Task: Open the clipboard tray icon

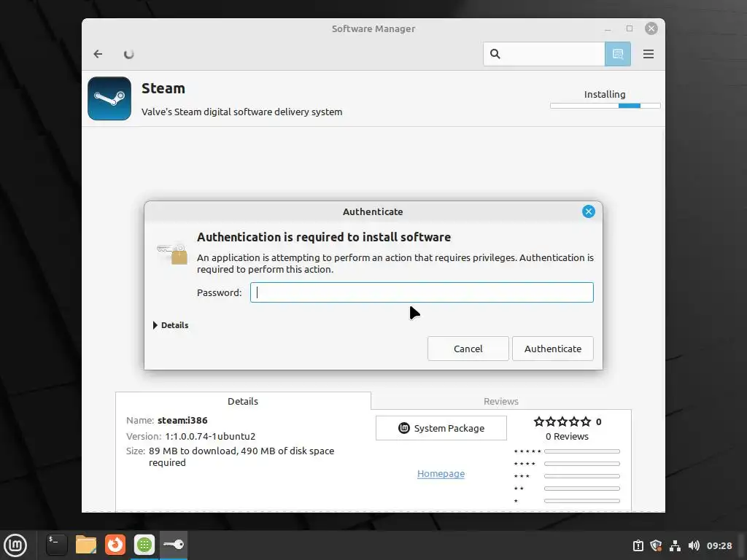Action: coord(638,545)
